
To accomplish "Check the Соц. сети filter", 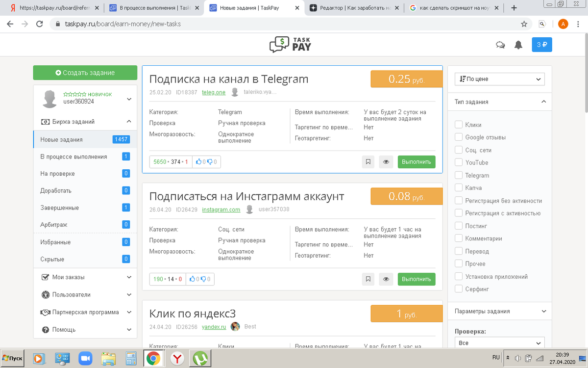I will 459,150.
